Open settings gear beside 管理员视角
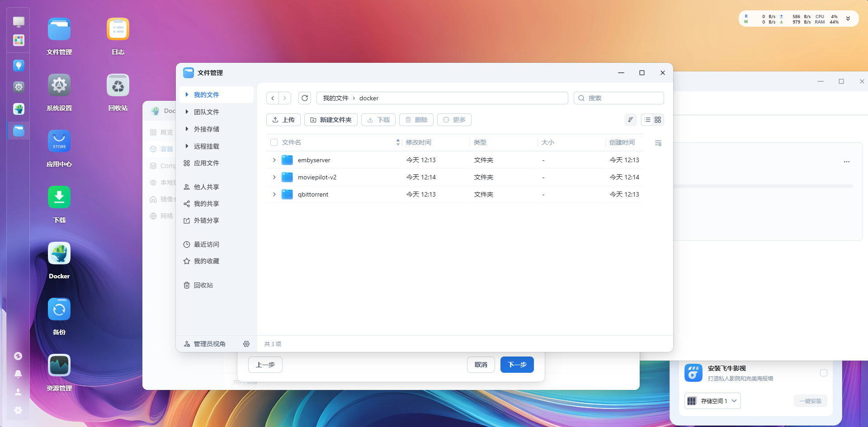The height and width of the screenshot is (427, 868). point(246,344)
